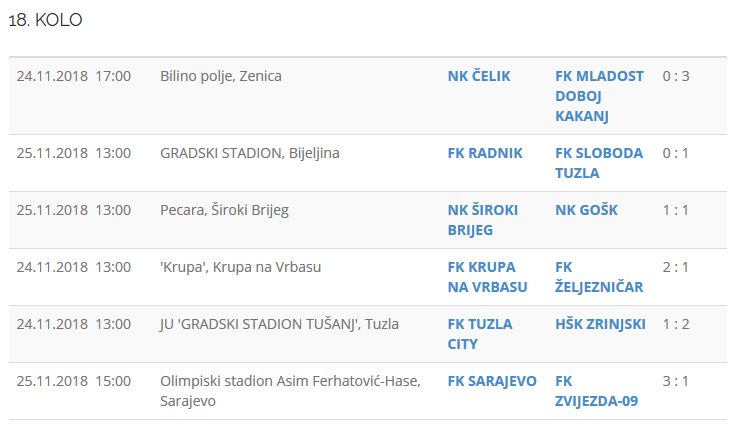This screenshot has width=735, height=431.
Task: Select the FK Sloboda Tuzla link
Action: tap(594, 163)
